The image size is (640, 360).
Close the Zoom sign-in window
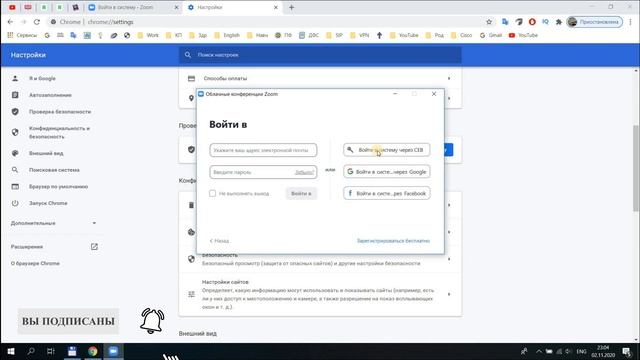pyautogui.click(x=434, y=94)
